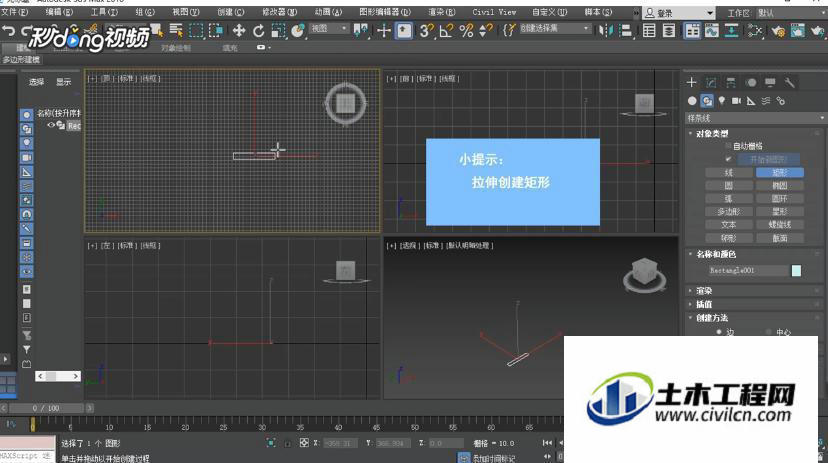Open 样条线 shape type dropdown
The image size is (828, 463).
click(755, 118)
